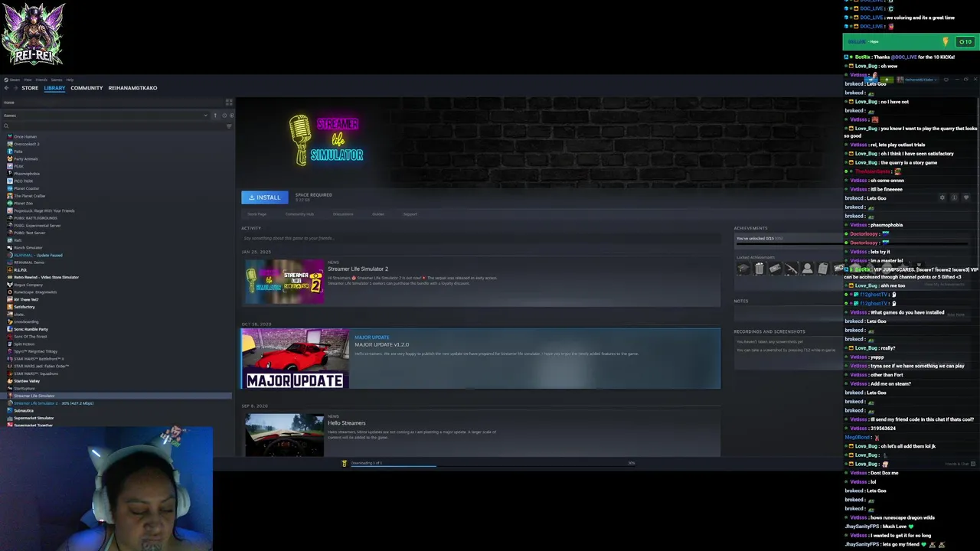
Task: Click the 'Say something about this game' field
Action: pyautogui.click(x=481, y=238)
